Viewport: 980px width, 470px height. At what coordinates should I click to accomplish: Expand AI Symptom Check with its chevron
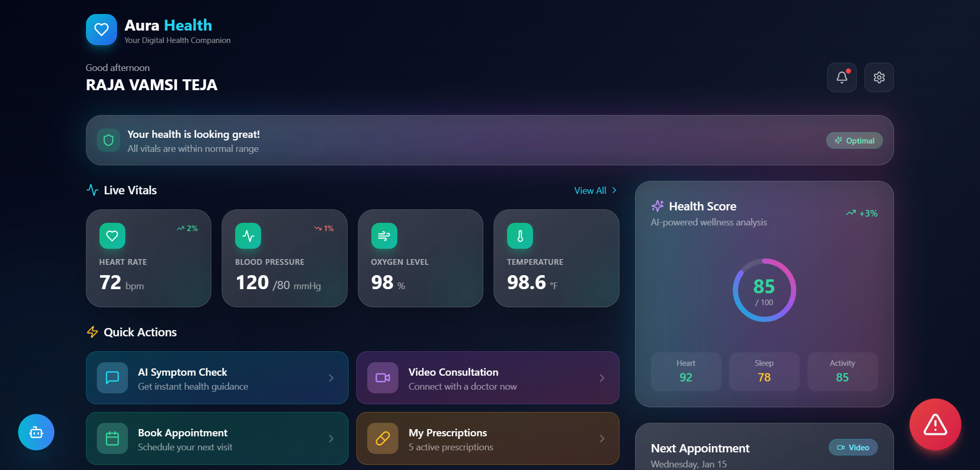point(331,378)
